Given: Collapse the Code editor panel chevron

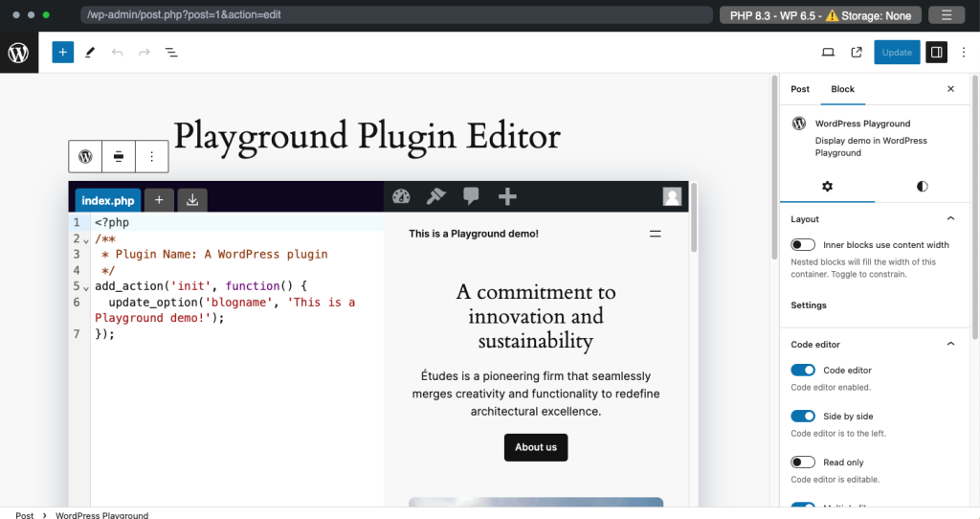Looking at the screenshot, I should 950,344.
